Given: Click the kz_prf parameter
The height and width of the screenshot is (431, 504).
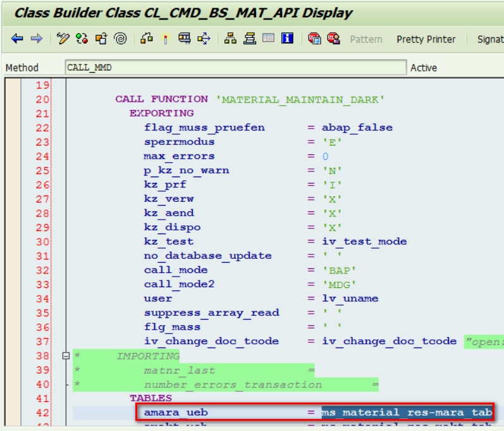Looking at the screenshot, I should [165, 185].
